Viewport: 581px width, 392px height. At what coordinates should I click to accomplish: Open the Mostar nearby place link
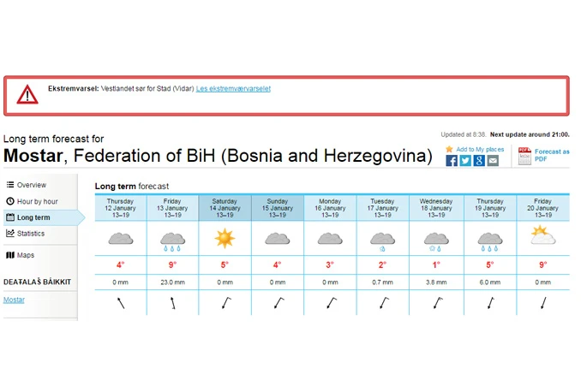[14, 300]
